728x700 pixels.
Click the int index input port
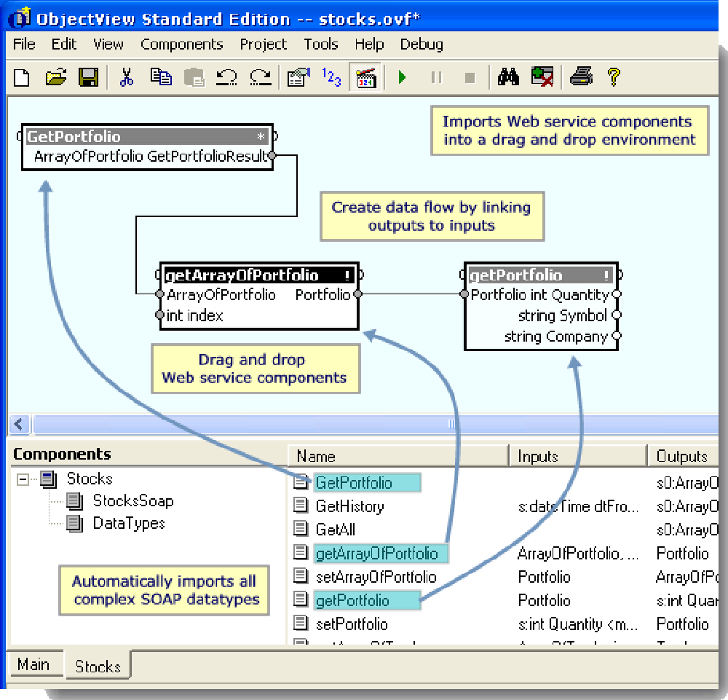(159, 315)
